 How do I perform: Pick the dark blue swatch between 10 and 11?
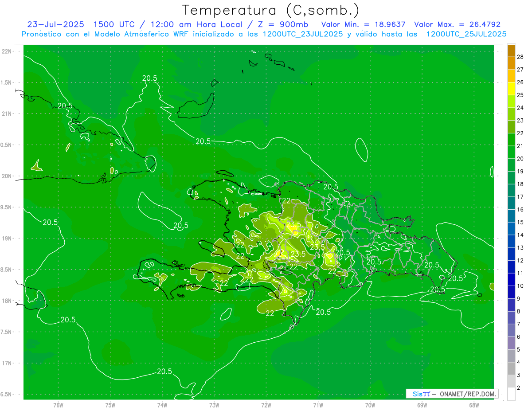[511, 279]
